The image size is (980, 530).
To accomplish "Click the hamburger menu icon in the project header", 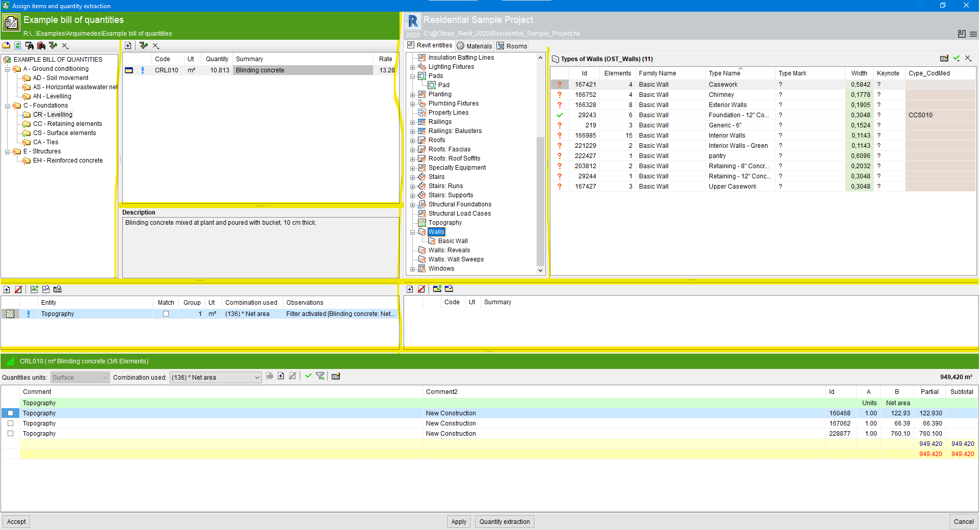I will point(973,34).
